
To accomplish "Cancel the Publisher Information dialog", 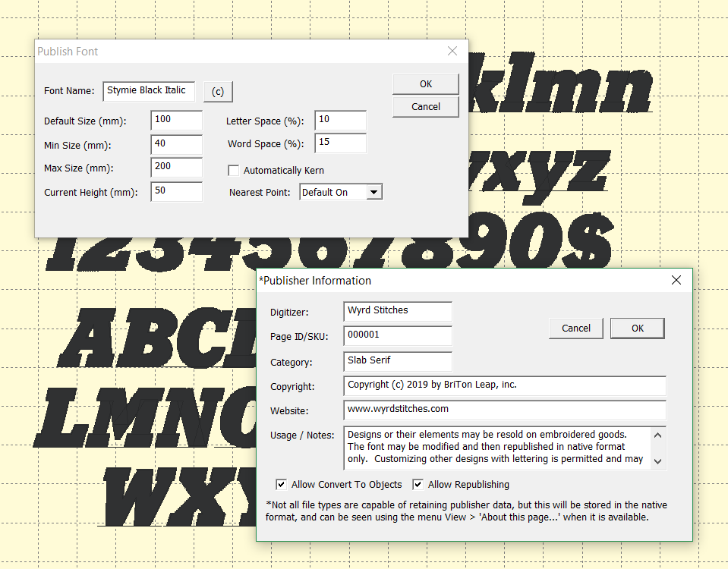I will [575, 329].
